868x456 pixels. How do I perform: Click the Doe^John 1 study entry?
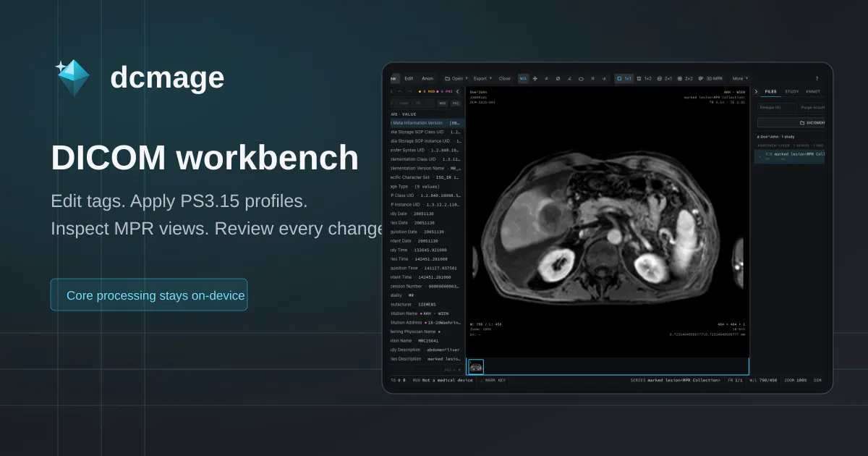click(775, 136)
